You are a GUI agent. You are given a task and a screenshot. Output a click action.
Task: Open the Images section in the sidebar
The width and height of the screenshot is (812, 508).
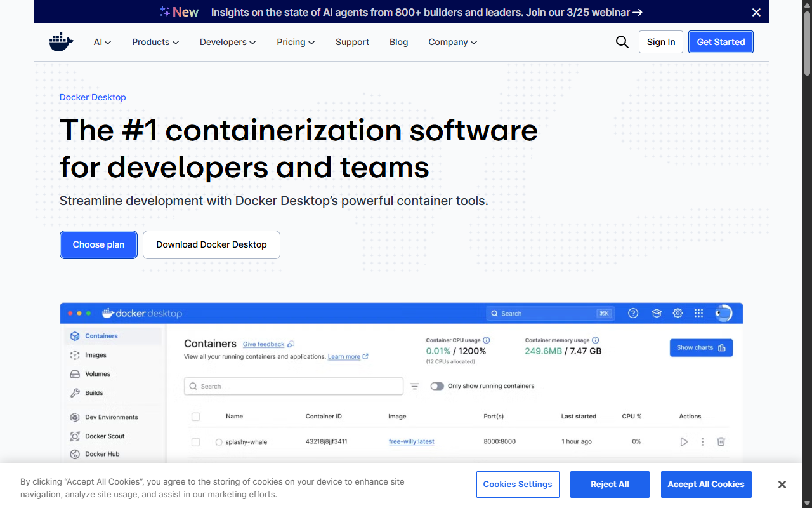[74, 354]
